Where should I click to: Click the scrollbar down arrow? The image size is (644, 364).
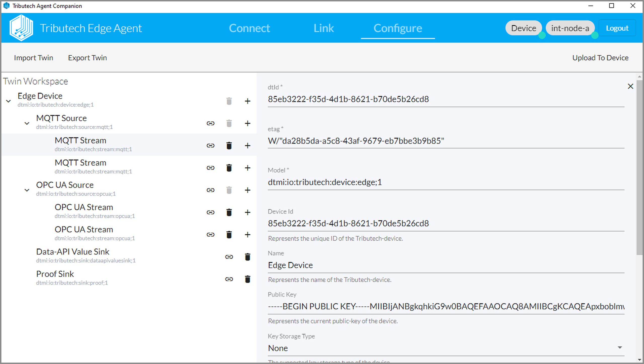click(x=639, y=359)
